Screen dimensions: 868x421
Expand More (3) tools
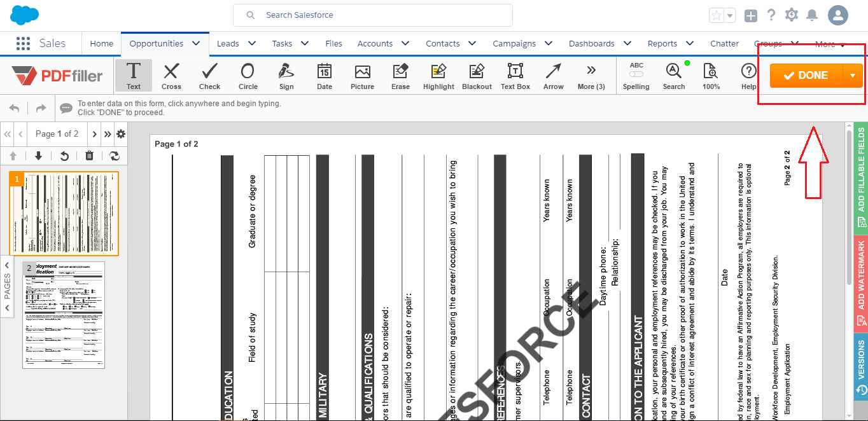point(591,75)
